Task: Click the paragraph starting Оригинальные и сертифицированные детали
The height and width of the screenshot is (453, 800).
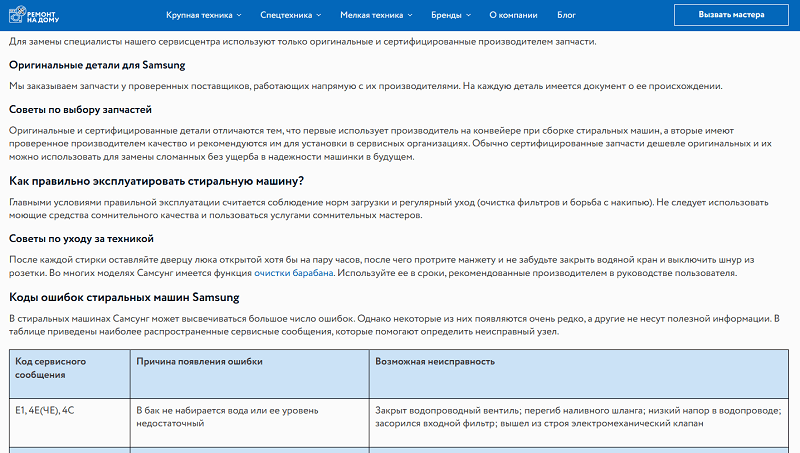Action: [390, 143]
